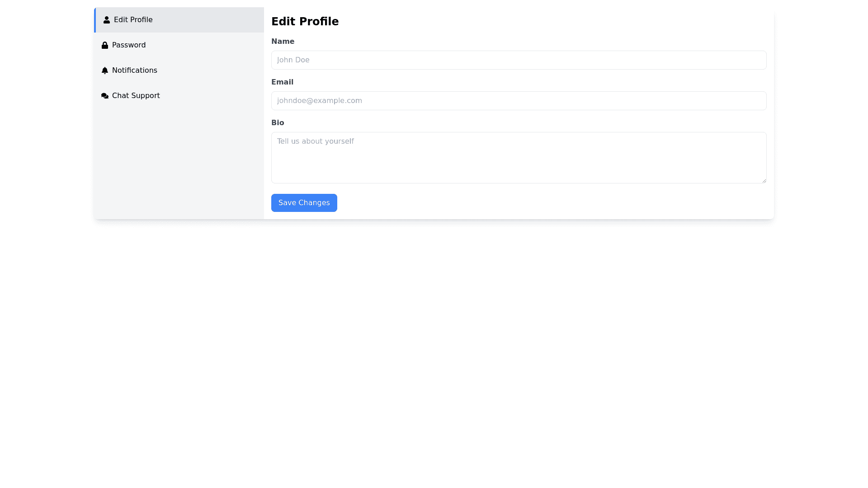Open the Password settings tab
868x488 pixels.
[129, 45]
